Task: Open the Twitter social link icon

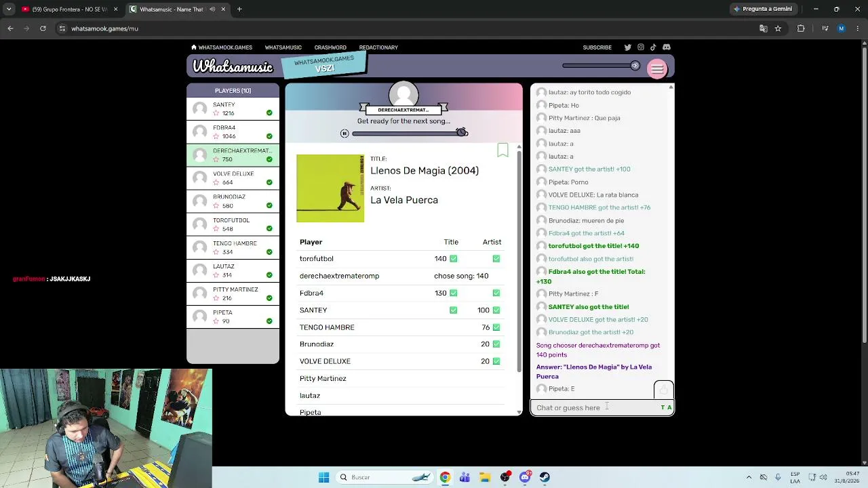Action: 627,47
